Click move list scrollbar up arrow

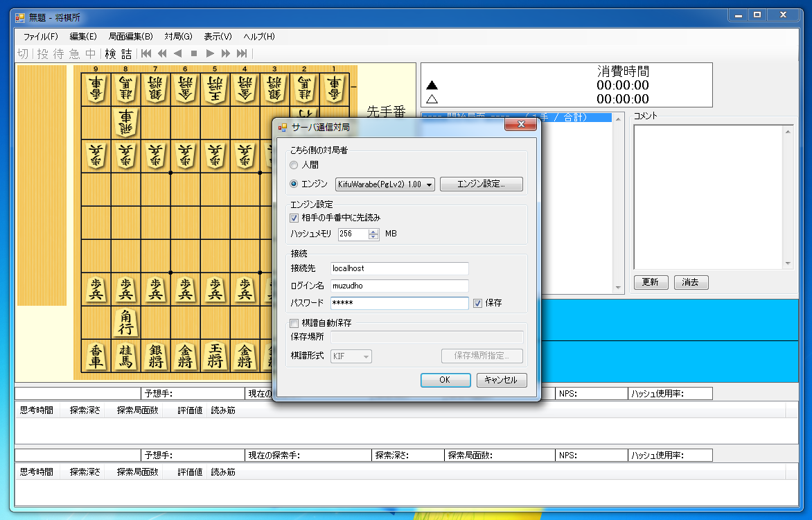tap(618, 119)
